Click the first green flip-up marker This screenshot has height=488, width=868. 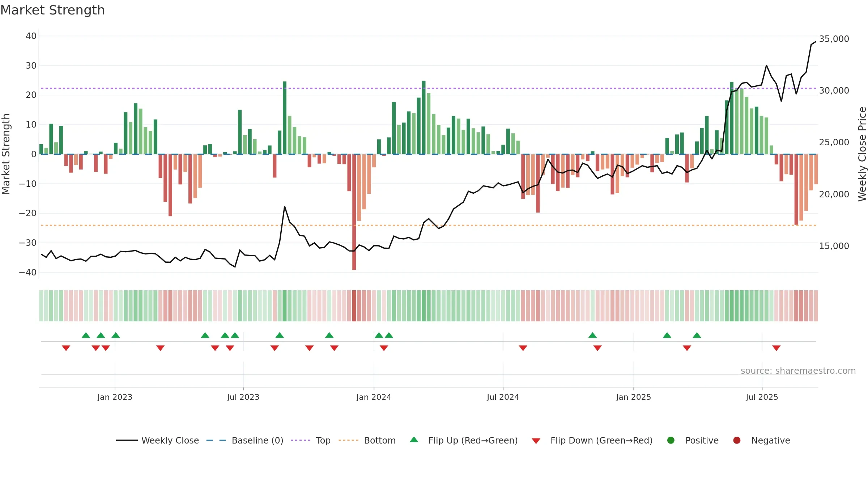pos(86,335)
